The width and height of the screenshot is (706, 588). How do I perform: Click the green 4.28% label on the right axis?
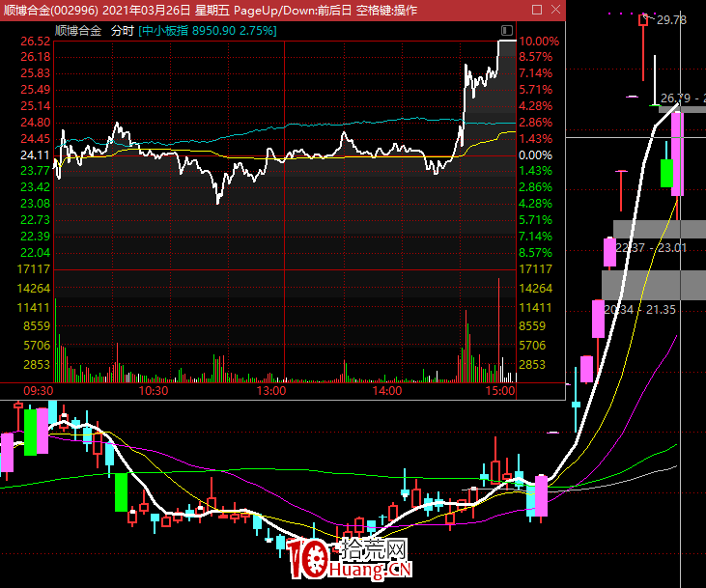tap(535, 204)
